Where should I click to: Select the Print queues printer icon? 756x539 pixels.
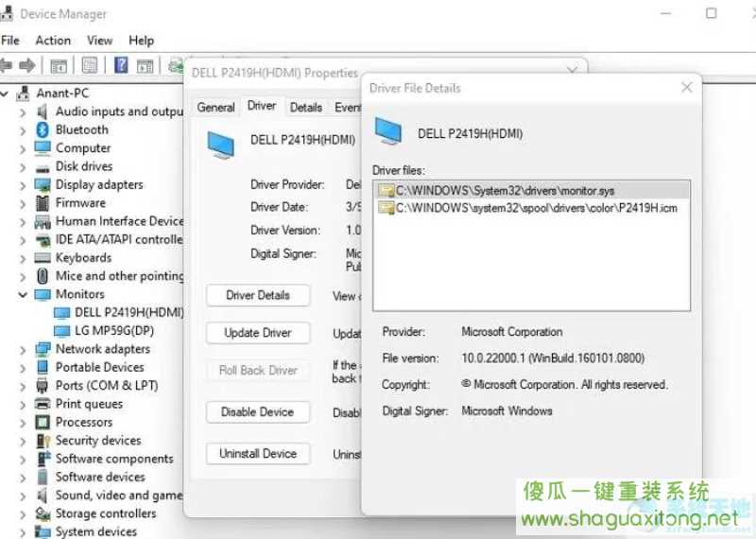43,404
